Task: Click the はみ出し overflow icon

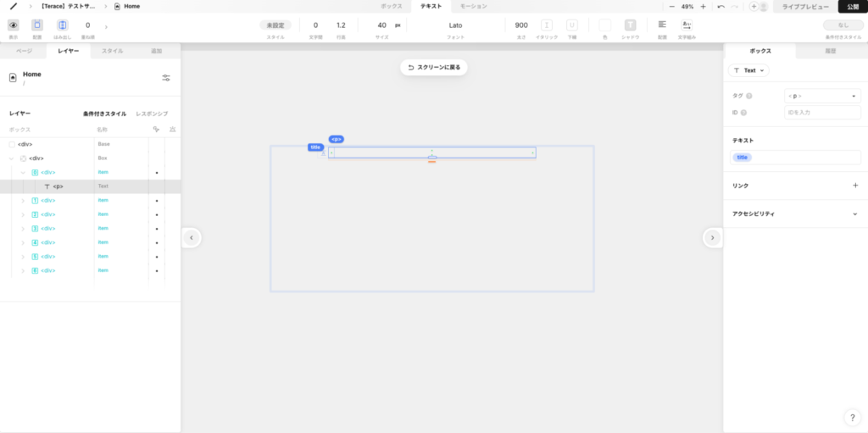Action: coord(62,25)
